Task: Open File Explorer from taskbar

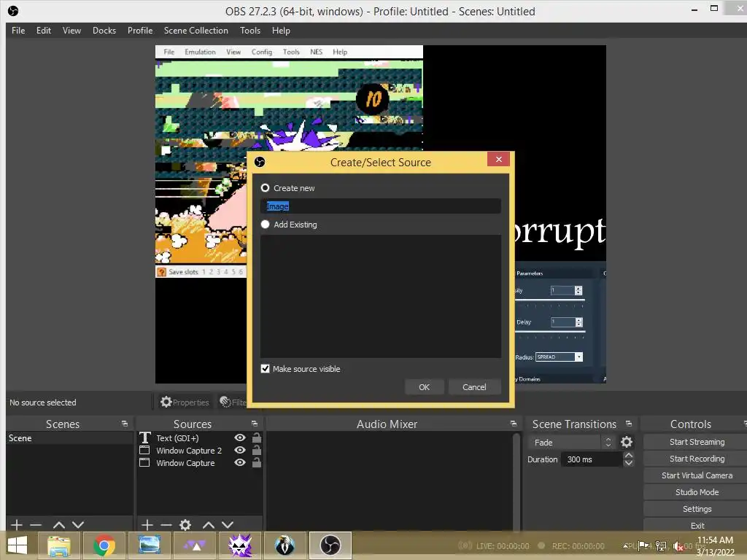Action: coord(58,545)
